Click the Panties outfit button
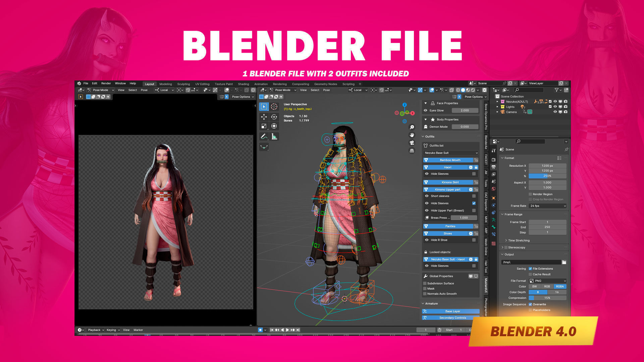 (448, 226)
